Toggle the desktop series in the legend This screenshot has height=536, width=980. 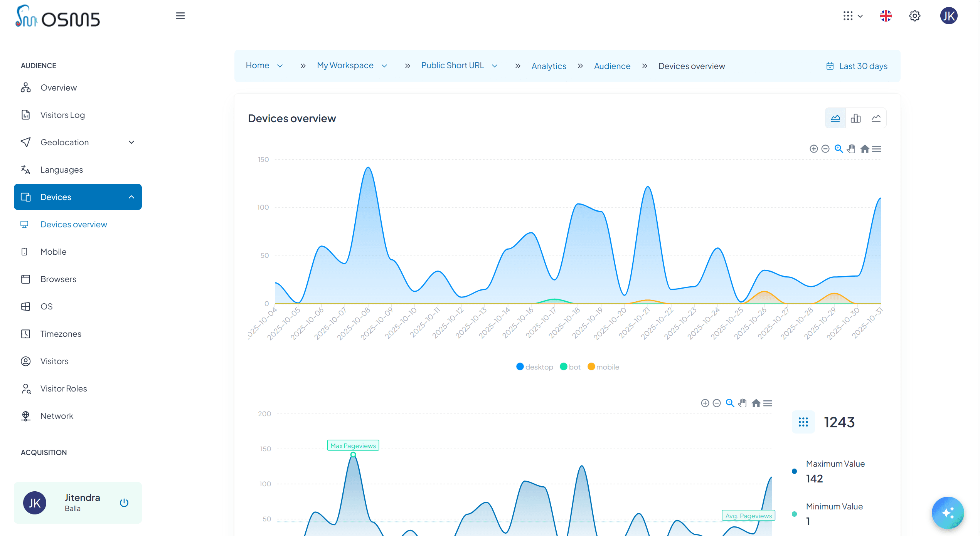coord(534,366)
